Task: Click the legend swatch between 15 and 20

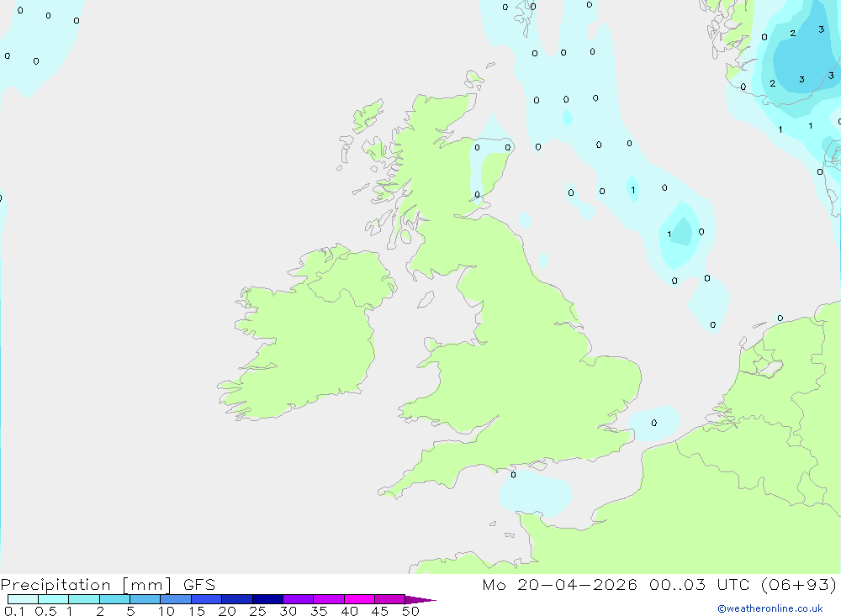Action: point(207,599)
